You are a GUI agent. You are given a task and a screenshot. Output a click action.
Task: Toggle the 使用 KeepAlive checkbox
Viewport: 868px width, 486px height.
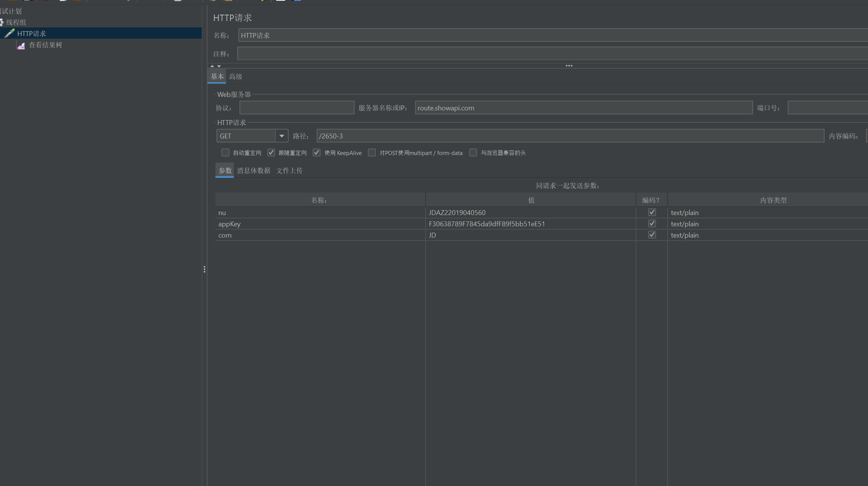[317, 153]
